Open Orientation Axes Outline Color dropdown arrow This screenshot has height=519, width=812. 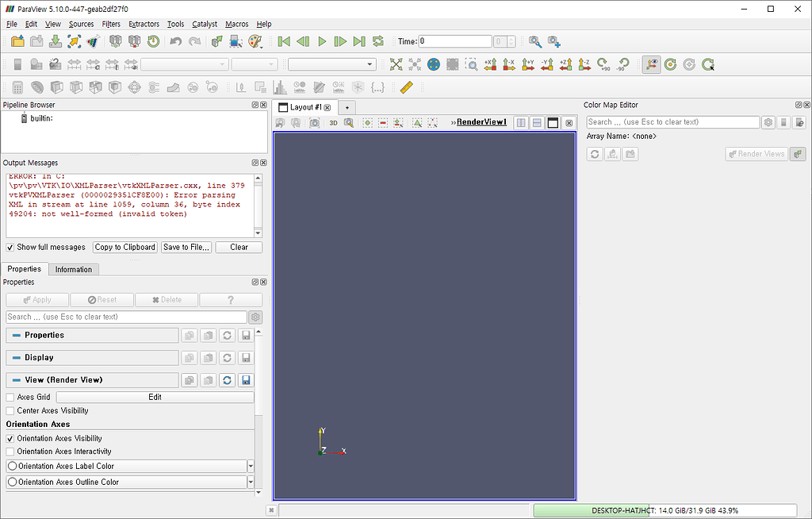click(251, 482)
